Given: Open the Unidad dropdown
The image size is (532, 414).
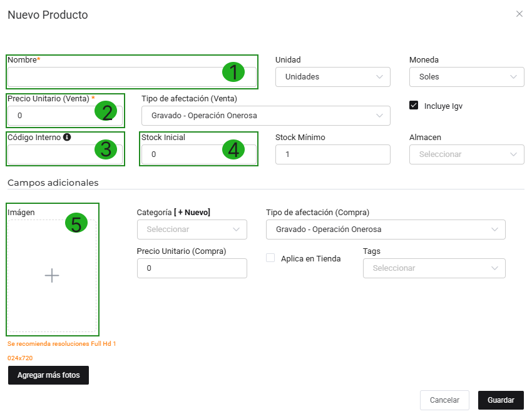Looking at the screenshot, I should click(332, 77).
